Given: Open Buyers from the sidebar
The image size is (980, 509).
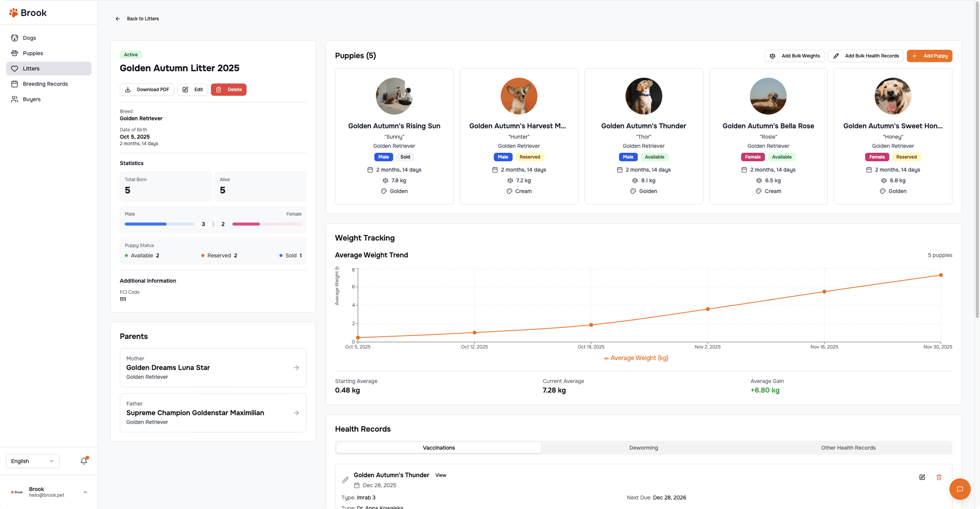Looking at the screenshot, I should point(31,99).
